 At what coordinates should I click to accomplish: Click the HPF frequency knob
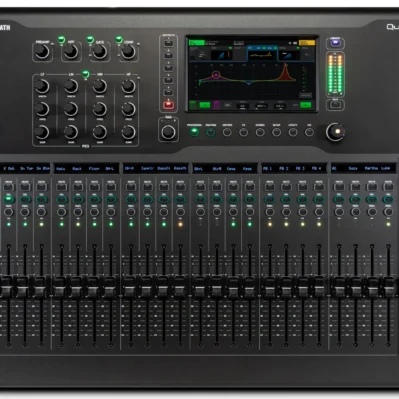(x=71, y=52)
